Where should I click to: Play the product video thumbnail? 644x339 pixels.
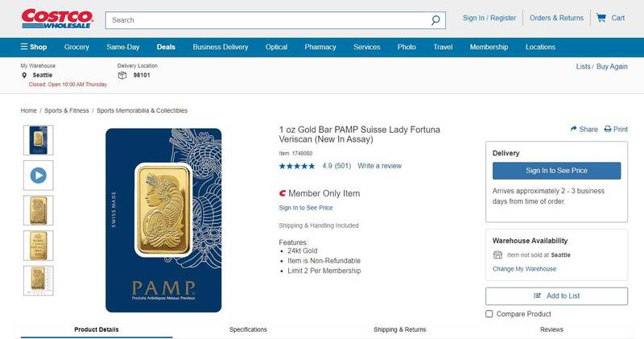click(x=38, y=175)
